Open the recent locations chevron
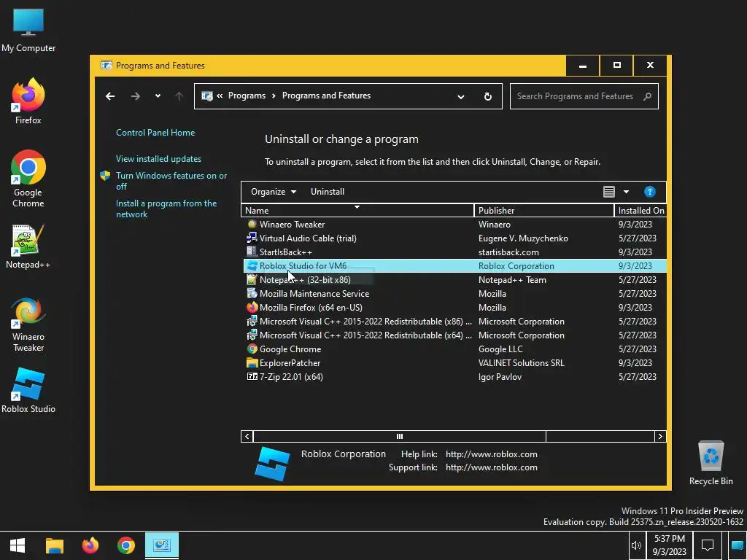This screenshot has width=747, height=560. [158, 96]
